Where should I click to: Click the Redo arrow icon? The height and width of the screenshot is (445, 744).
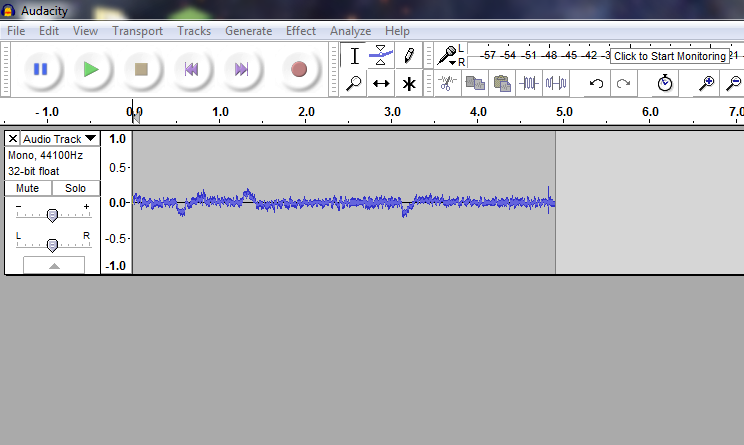click(623, 83)
